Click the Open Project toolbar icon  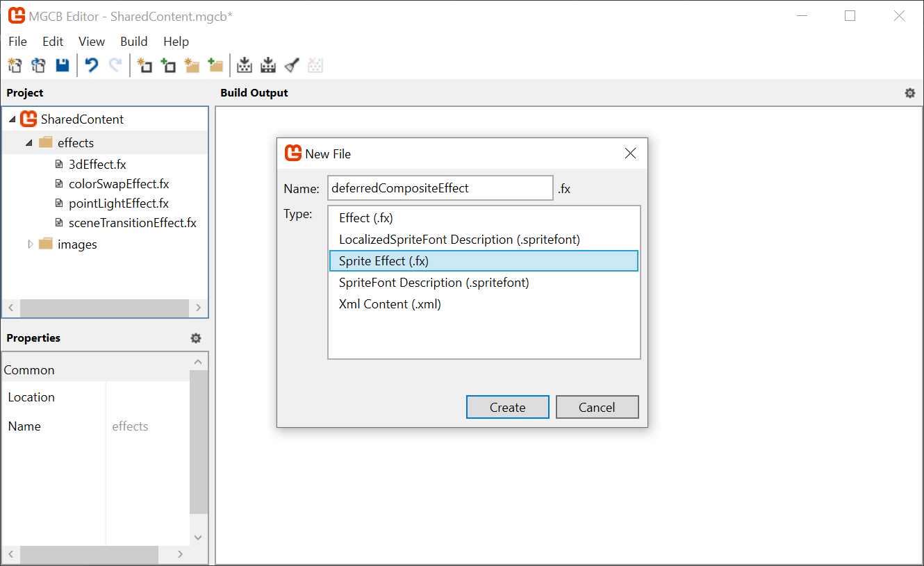[38, 65]
